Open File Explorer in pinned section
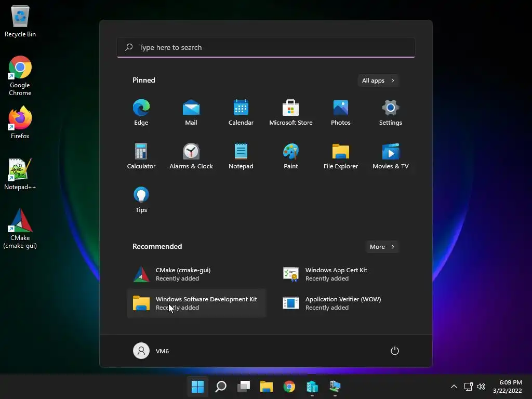 tap(341, 156)
